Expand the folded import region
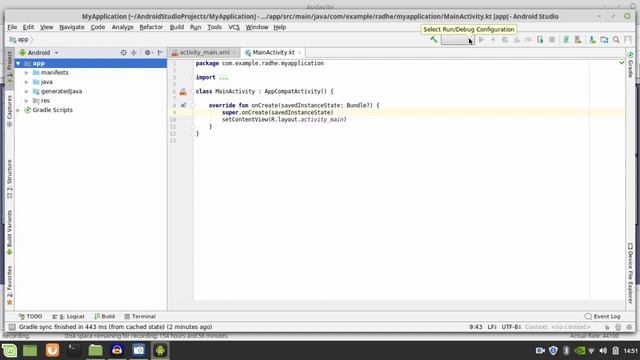This screenshot has width=640, height=360. [x=224, y=77]
